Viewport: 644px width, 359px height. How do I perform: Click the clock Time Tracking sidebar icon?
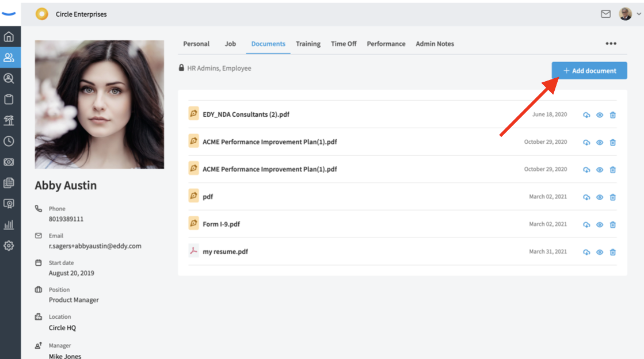[10, 140]
